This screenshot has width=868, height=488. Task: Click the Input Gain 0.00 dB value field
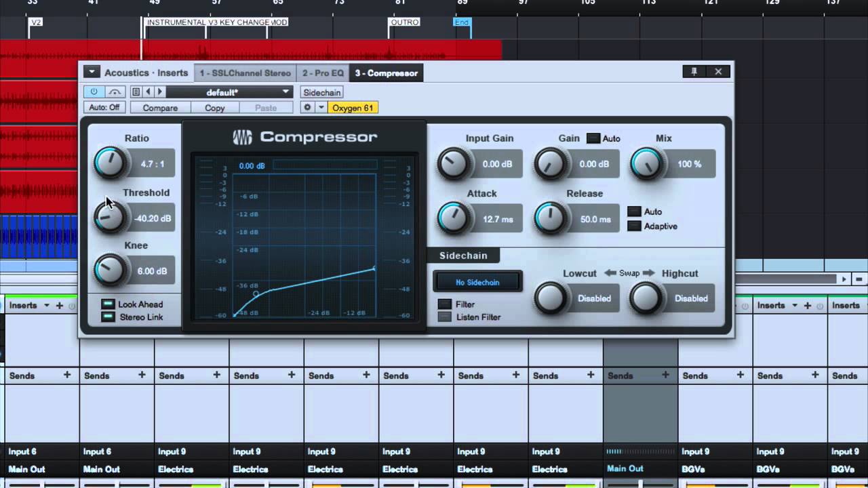(498, 164)
